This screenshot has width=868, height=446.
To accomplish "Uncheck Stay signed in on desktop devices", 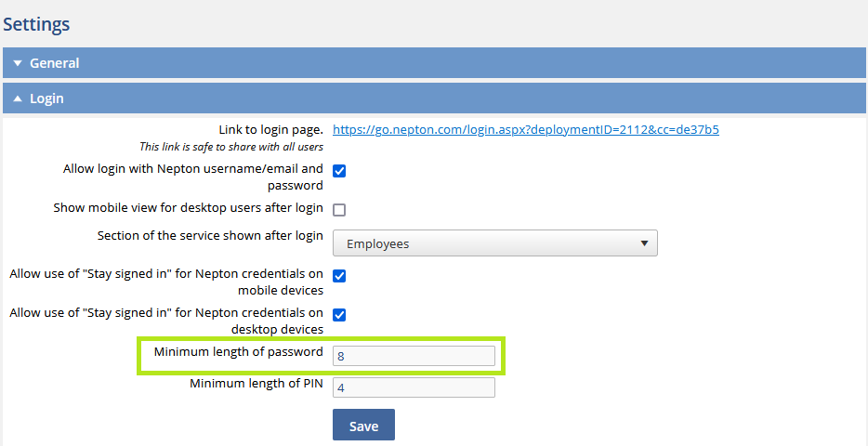I will coord(339,315).
